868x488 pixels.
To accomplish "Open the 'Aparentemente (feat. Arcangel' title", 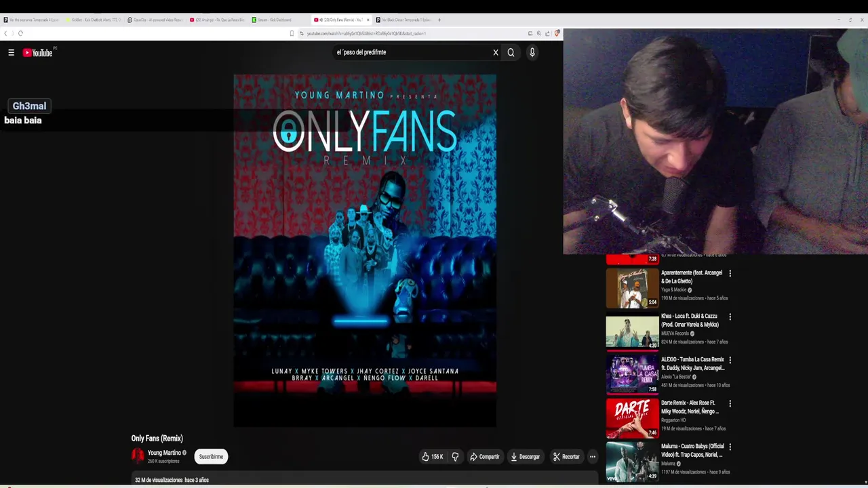I will pyautogui.click(x=692, y=277).
